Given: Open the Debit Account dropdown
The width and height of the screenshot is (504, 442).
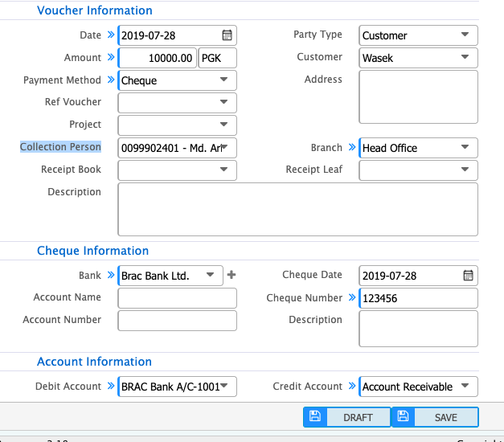Looking at the screenshot, I should tap(177, 387).
